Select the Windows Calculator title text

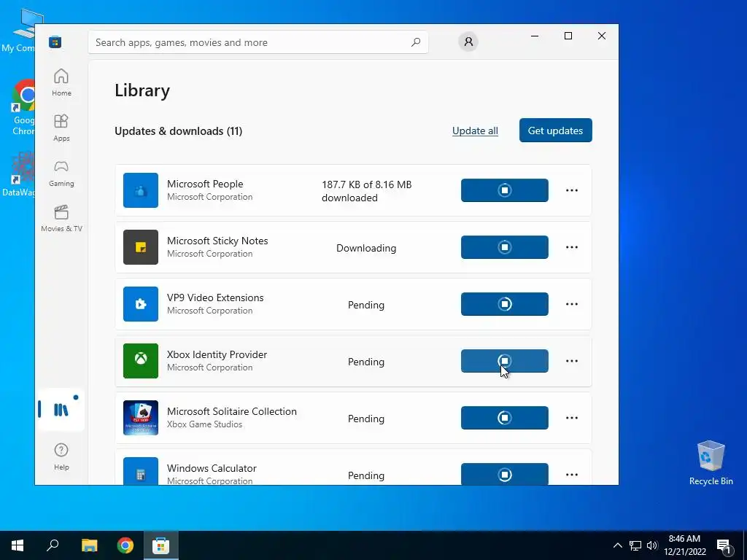212,468
